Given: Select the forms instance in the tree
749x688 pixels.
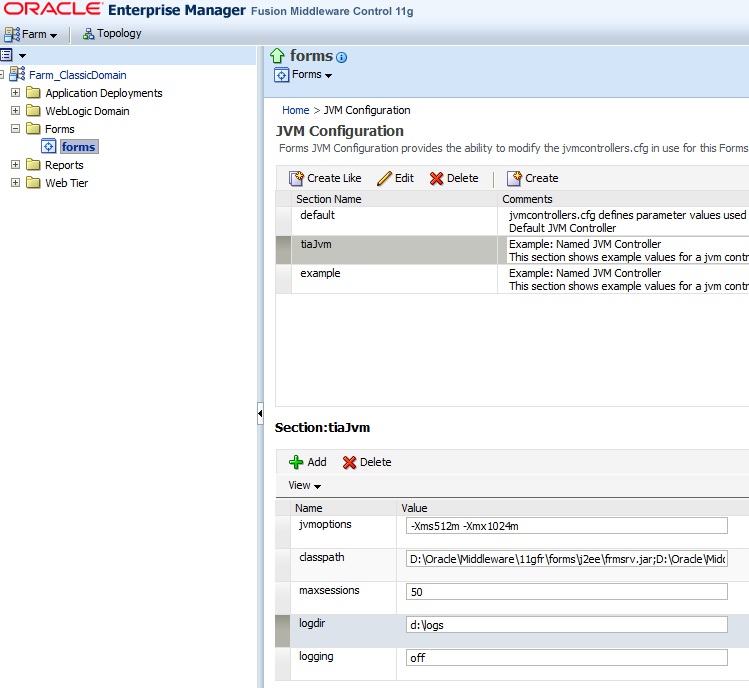Looking at the screenshot, I should [79, 147].
